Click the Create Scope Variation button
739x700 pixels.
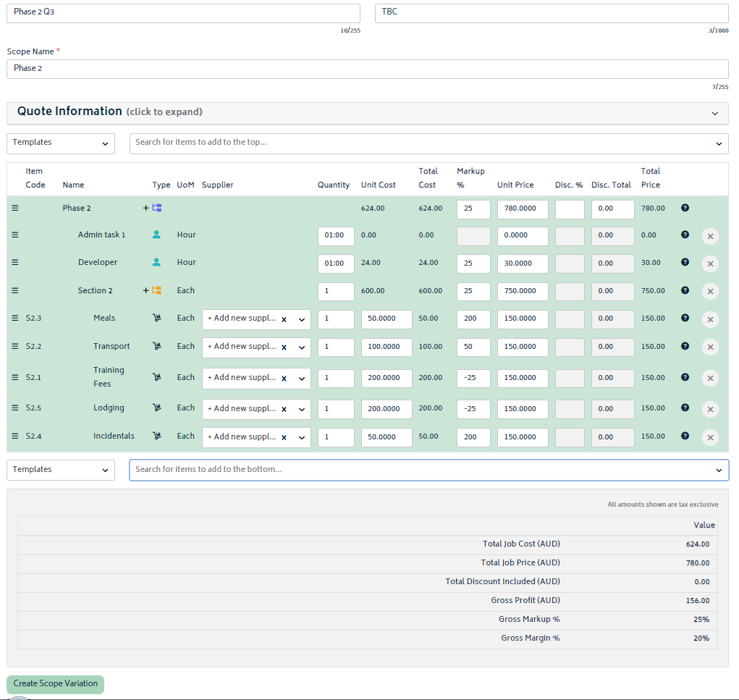(x=56, y=684)
